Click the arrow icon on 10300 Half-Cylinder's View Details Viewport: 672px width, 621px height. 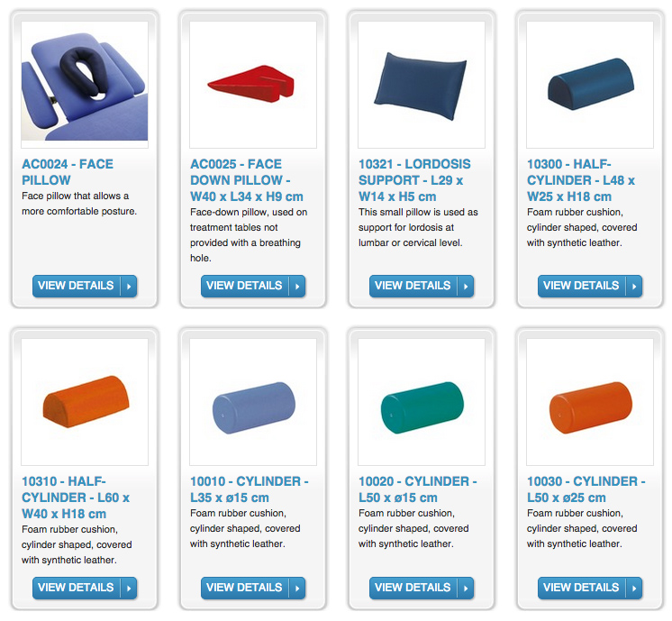(x=634, y=286)
